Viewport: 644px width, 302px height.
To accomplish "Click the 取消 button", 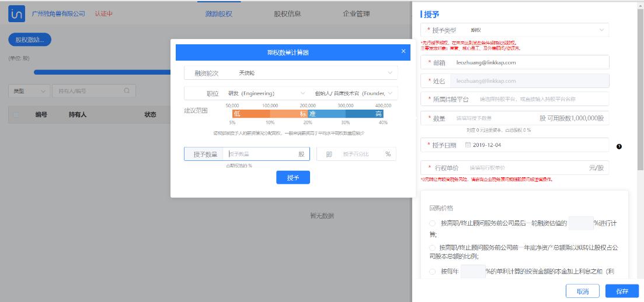I will click(582, 292).
